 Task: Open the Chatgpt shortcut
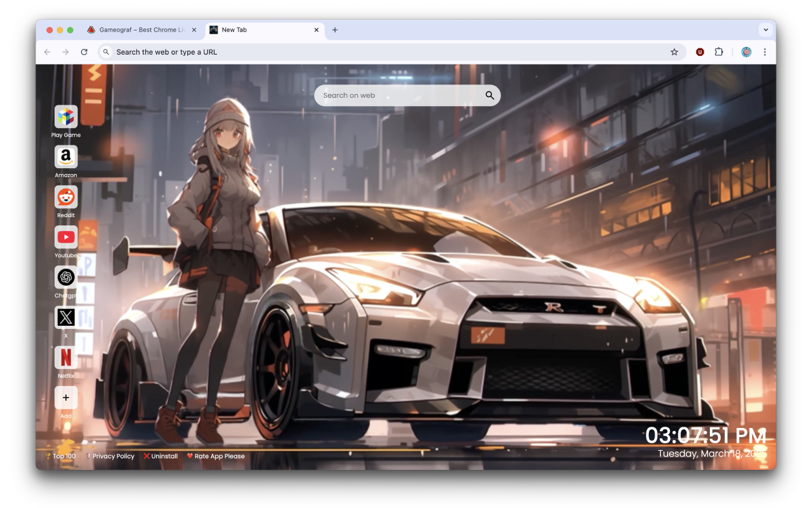[65, 277]
